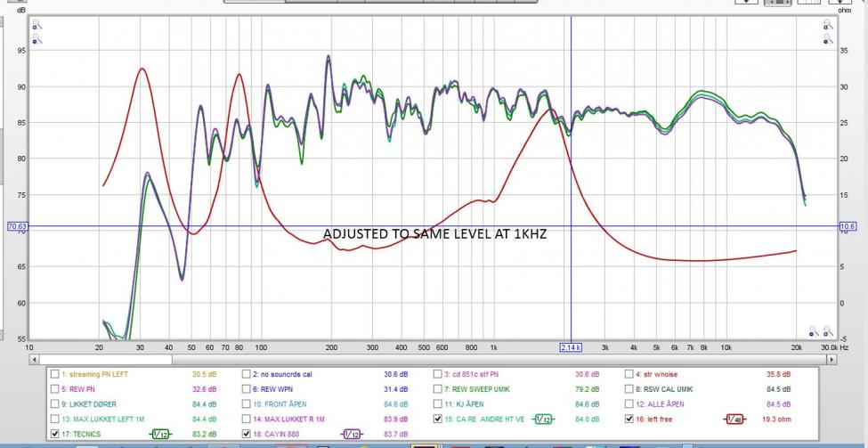Click the 70.63 cursor level readout

click(x=18, y=226)
